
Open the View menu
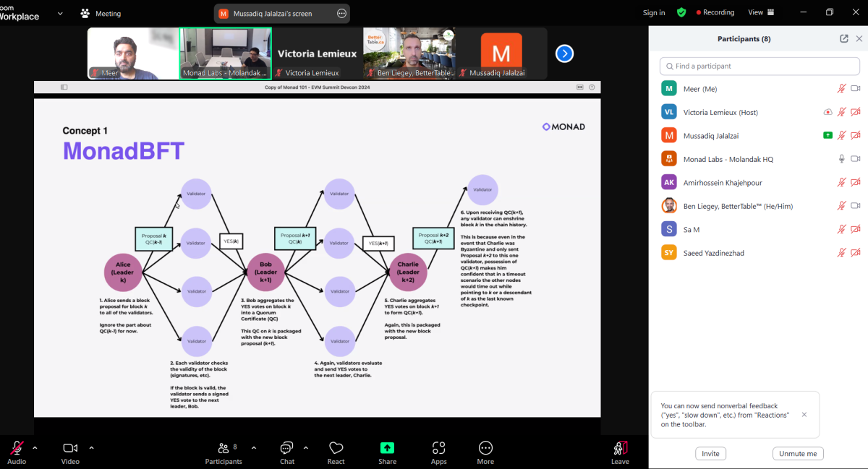coord(760,12)
